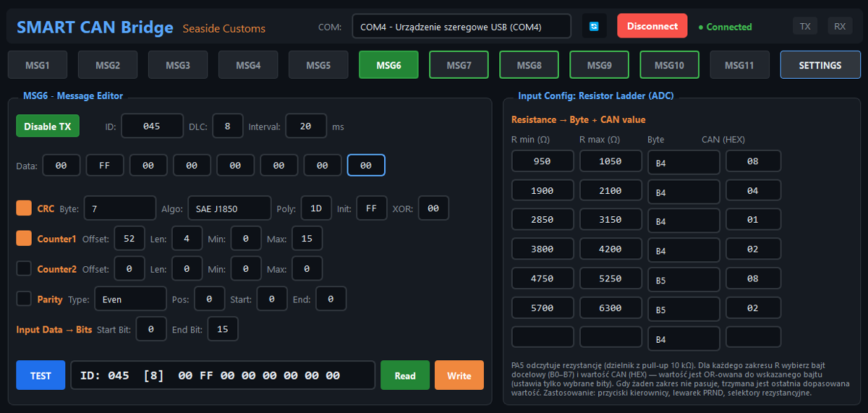Open the COM4 port dropdown

(462, 26)
